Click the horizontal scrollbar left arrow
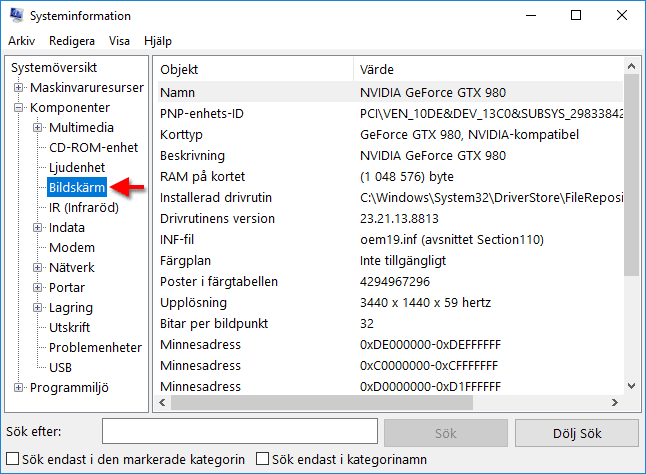This screenshot has height=474, width=646. click(162, 402)
